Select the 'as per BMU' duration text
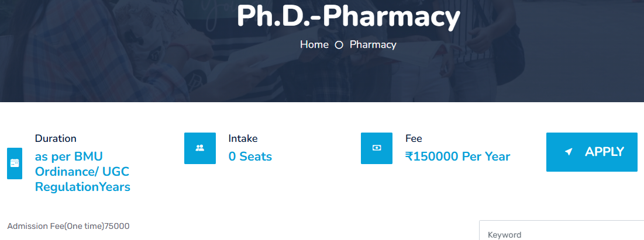This screenshot has width=644, height=240. click(69, 156)
